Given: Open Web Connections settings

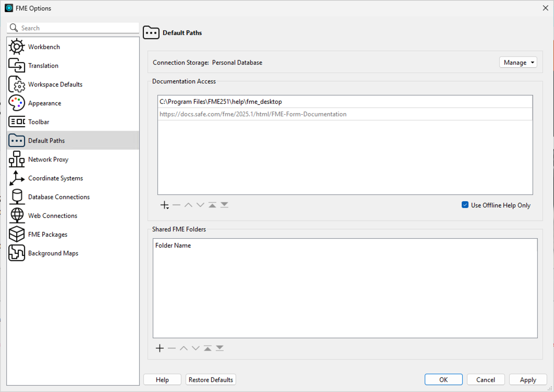Looking at the screenshot, I should click(x=73, y=215).
